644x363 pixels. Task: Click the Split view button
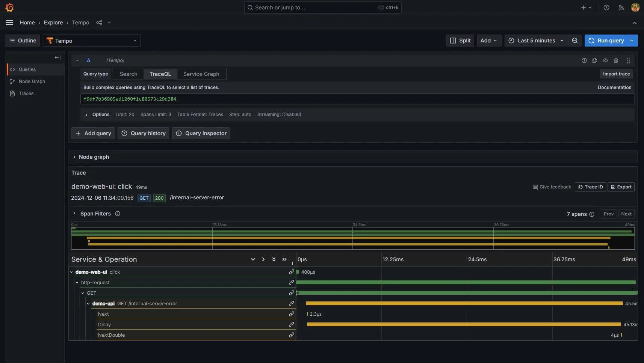coord(460,41)
